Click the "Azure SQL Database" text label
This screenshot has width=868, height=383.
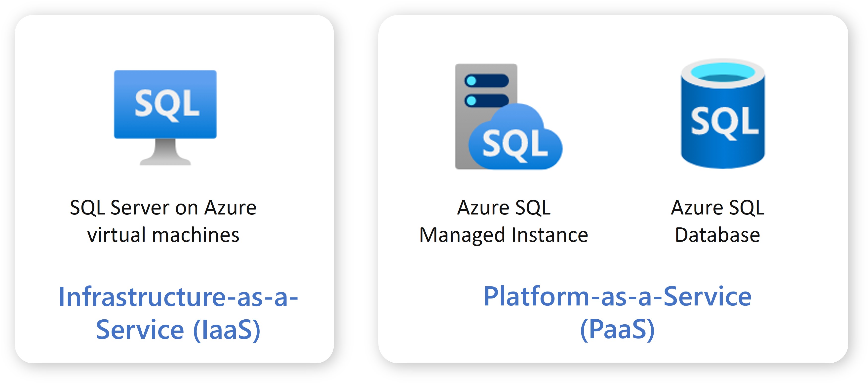(x=717, y=221)
